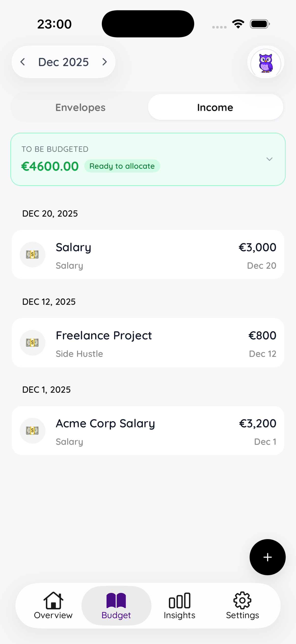Go to the Overview home tab
The image size is (296, 644).
coord(53,605)
